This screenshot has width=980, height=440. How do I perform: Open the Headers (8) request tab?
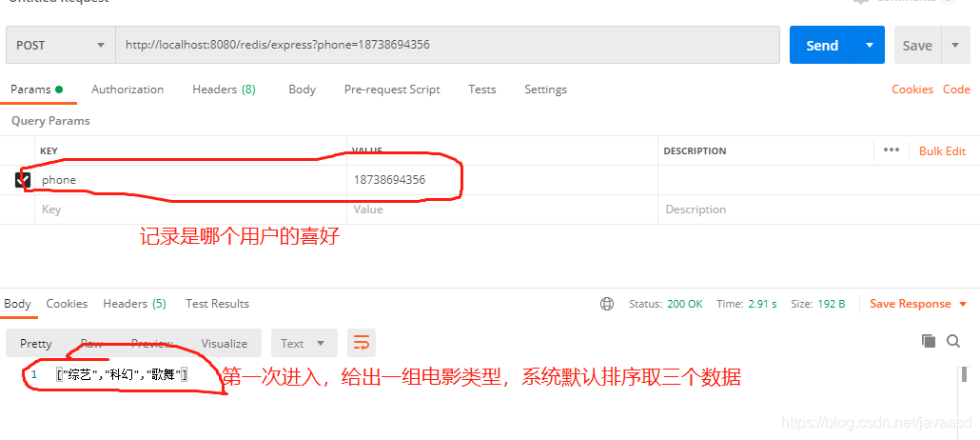tap(224, 90)
